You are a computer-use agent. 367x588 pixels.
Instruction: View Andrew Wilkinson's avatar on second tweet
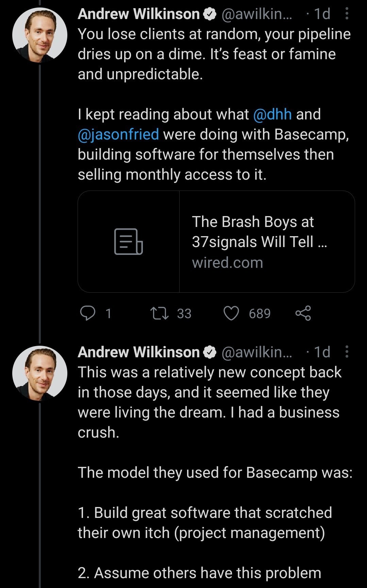pyautogui.click(x=39, y=373)
